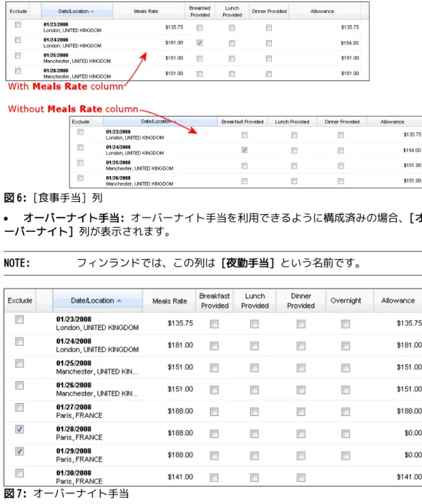422x504 pixels.
Task: Click Breakfast Provided header in table without Meals Rate
Action: coord(242,122)
